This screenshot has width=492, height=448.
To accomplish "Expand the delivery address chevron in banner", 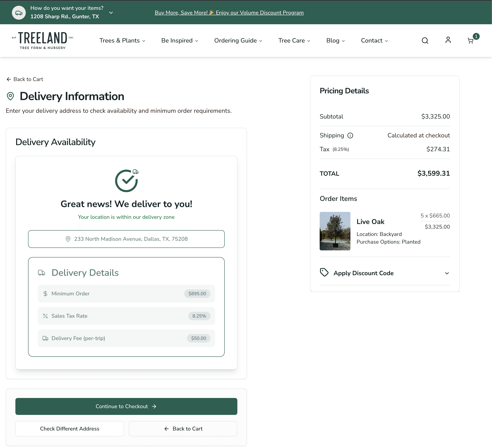I will (x=111, y=13).
